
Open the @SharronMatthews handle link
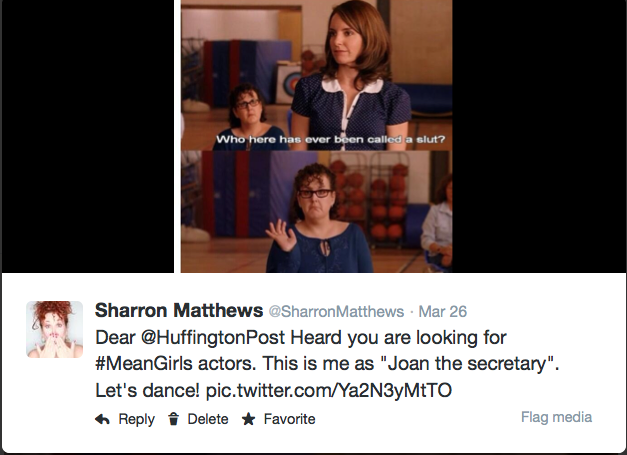336,311
